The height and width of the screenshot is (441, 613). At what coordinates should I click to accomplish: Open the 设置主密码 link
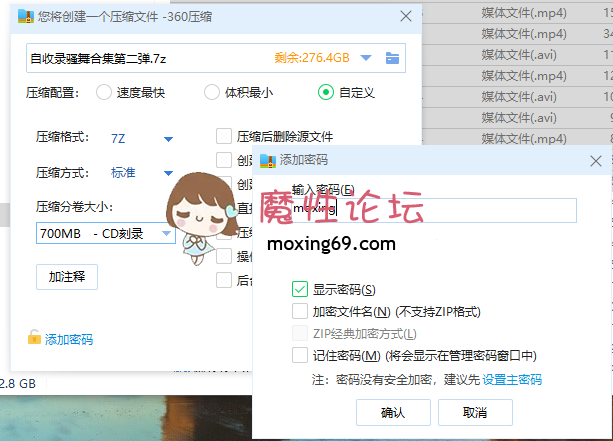(512, 380)
